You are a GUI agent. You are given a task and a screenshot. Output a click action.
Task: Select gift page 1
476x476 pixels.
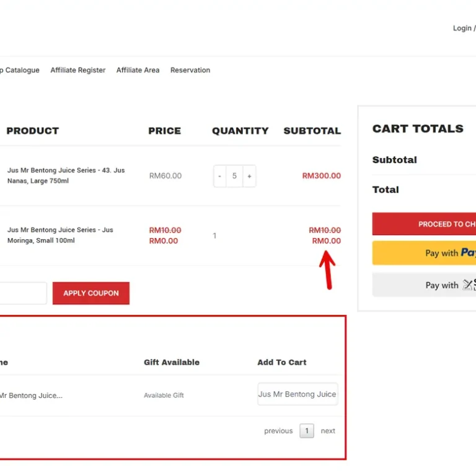tap(307, 431)
